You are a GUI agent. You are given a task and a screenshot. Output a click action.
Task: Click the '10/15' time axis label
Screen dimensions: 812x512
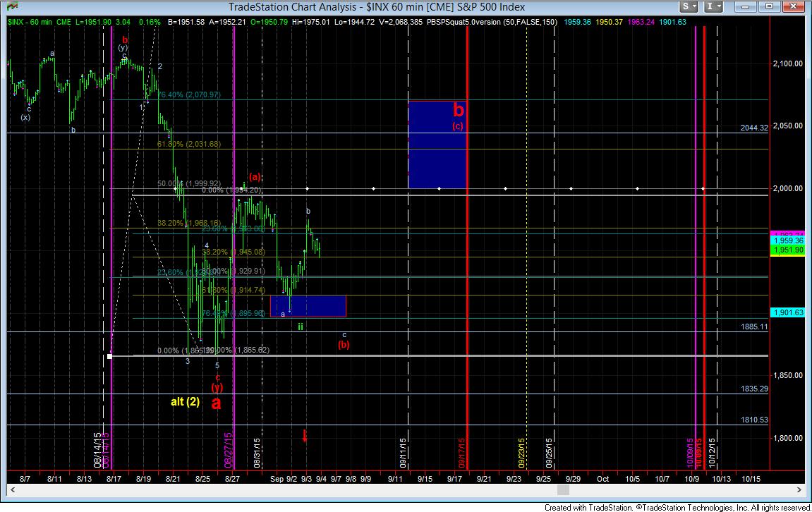751,479
